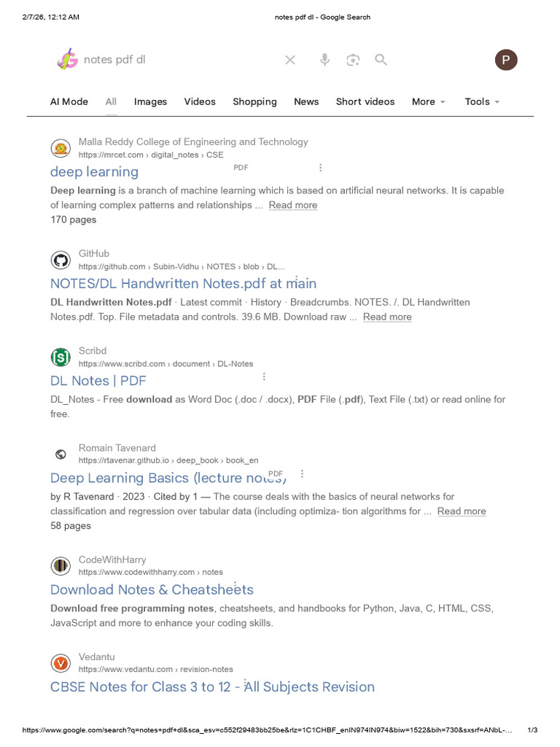560x747 pixels.
Task: Select the Short videos tab
Action: pos(365,101)
